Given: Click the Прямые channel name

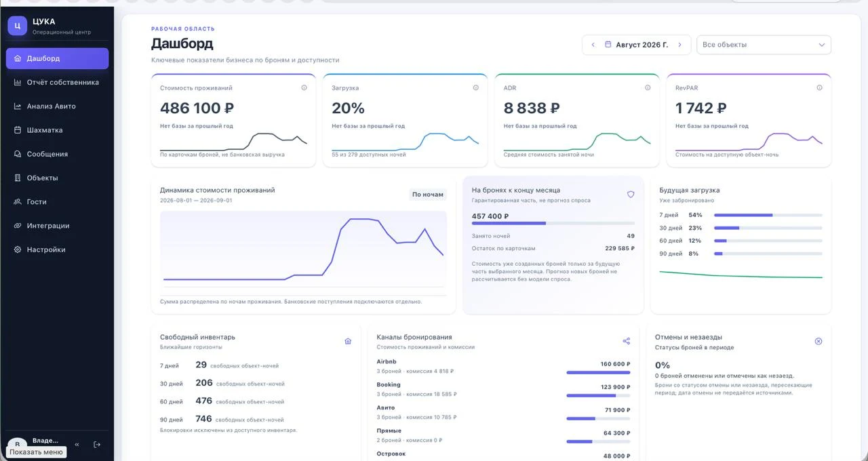Looking at the screenshot, I should (x=389, y=430).
